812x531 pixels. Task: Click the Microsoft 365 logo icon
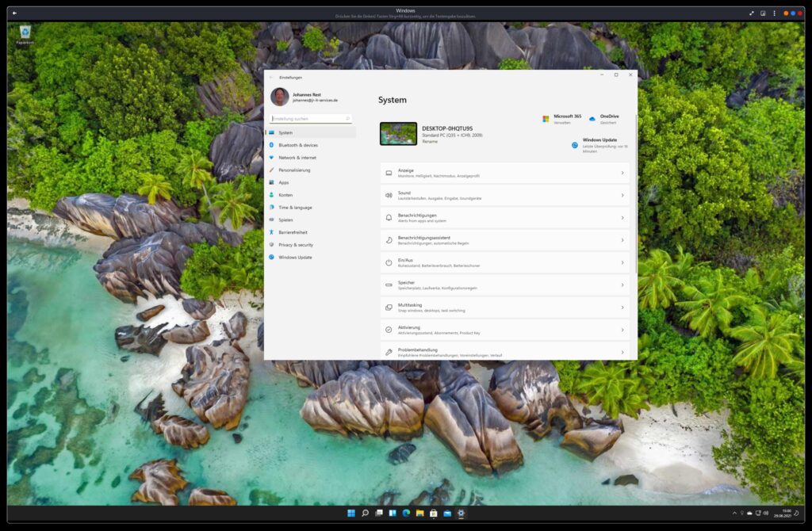click(x=546, y=119)
